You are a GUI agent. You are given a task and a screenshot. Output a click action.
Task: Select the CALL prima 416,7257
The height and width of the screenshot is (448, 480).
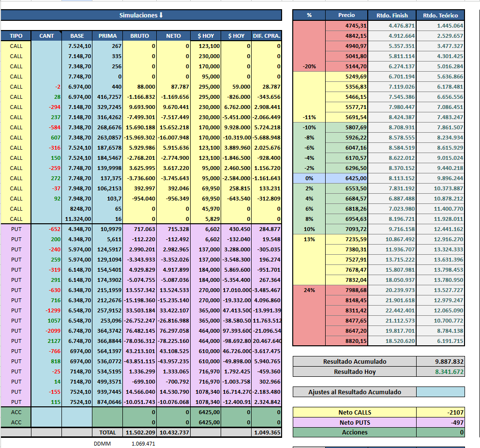pos(108,97)
